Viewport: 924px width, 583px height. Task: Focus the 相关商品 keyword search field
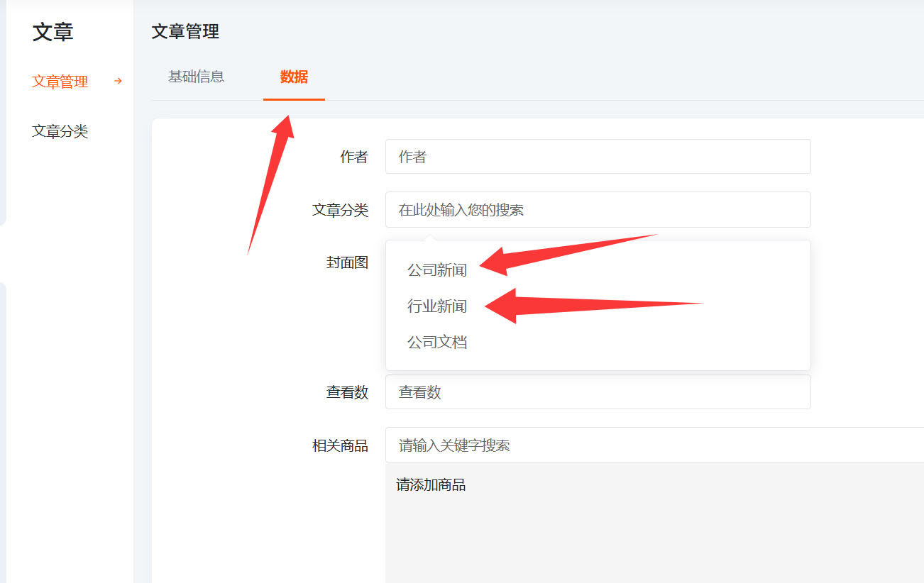(653, 445)
